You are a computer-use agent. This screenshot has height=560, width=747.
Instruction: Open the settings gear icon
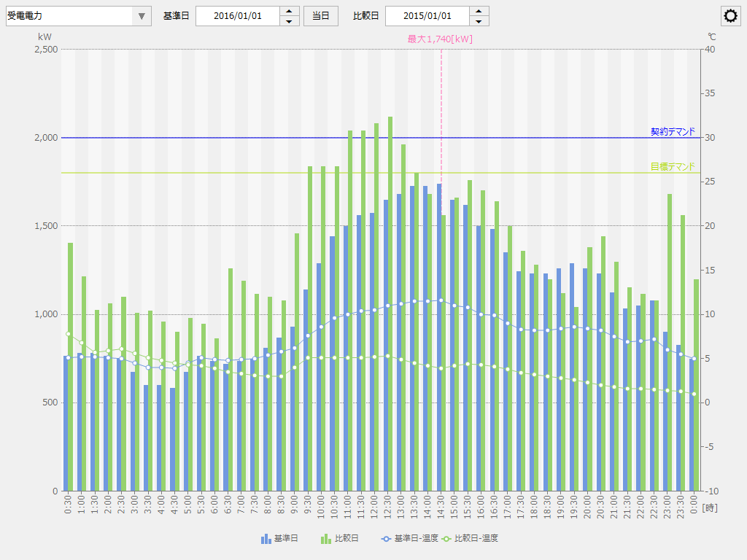(731, 16)
